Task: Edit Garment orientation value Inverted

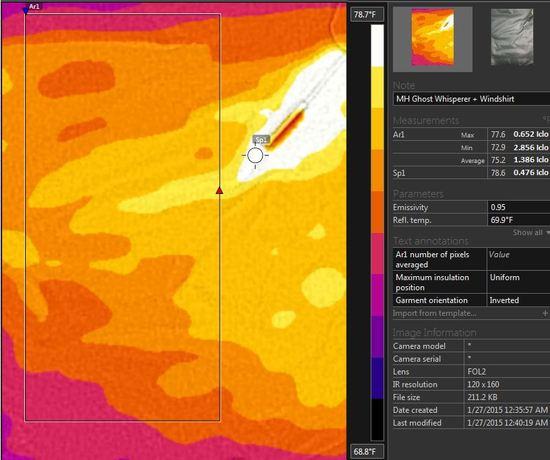Action: [519, 300]
